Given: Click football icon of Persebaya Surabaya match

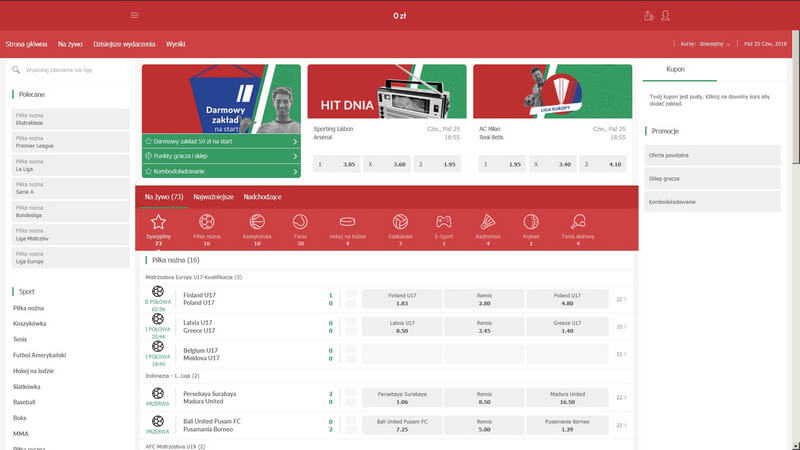Looking at the screenshot, I should point(158,393).
